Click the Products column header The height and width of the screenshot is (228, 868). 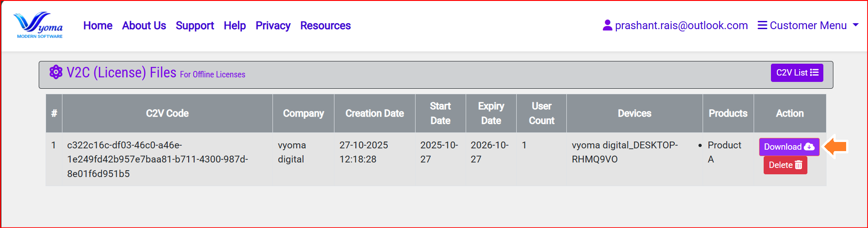728,113
